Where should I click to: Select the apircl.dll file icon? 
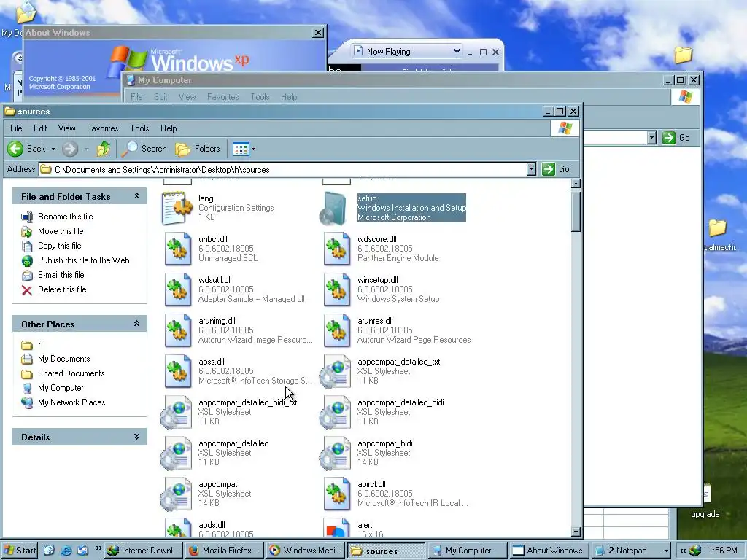point(336,494)
